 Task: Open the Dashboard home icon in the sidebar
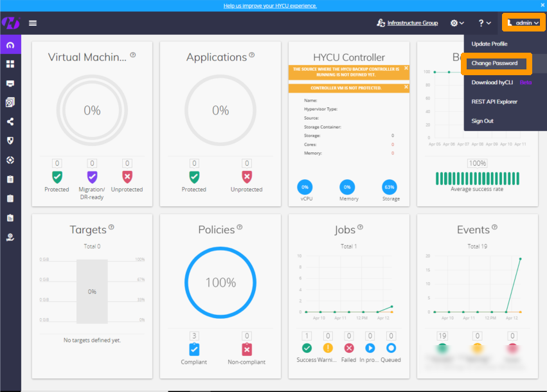coord(9,45)
